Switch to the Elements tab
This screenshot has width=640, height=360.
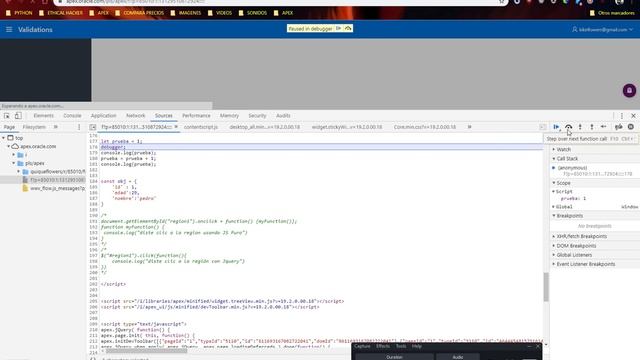coord(44,116)
